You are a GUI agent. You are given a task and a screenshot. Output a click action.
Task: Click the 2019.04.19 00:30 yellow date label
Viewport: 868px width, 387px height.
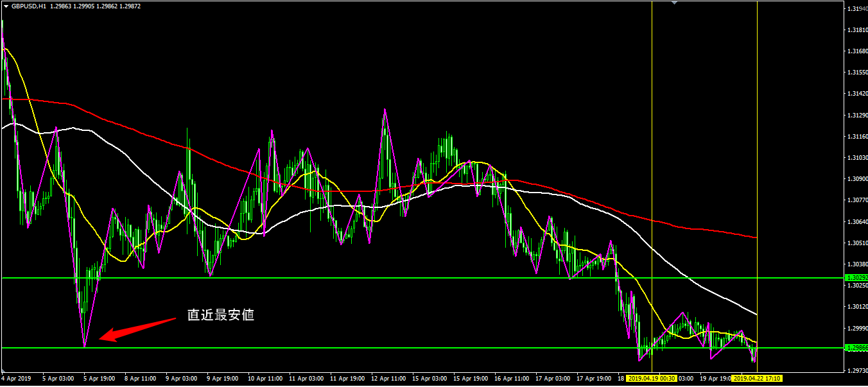[x=651, y=379]
